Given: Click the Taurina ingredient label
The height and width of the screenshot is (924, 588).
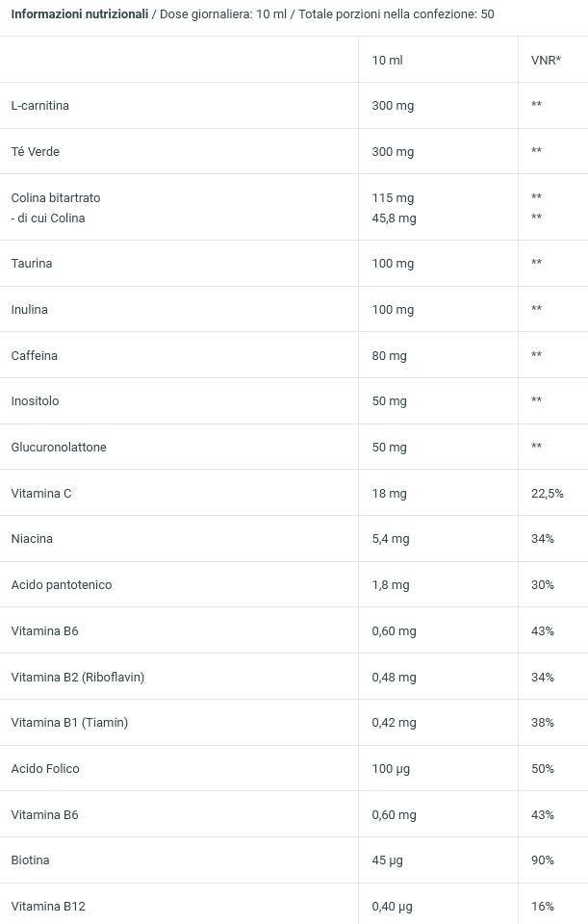Looking at the screenshot, I should click(32, 264).
